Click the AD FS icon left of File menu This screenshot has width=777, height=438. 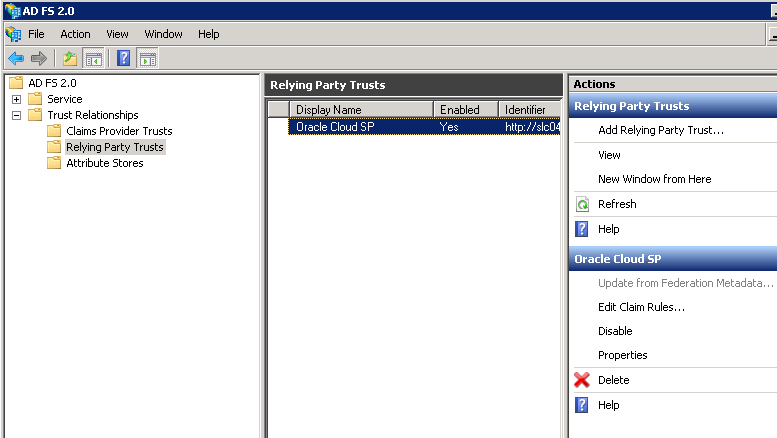(x=13, y=34)
